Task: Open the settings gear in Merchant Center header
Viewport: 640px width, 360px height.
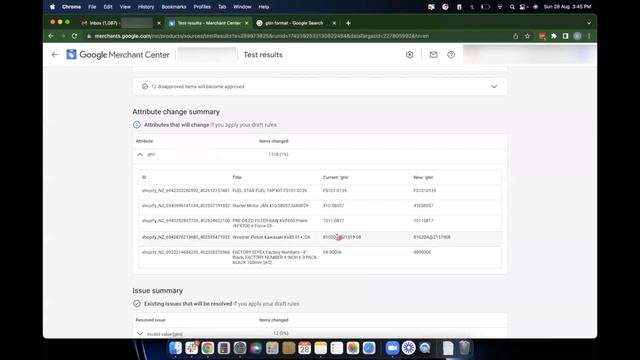Action: [x=409, y=55]
